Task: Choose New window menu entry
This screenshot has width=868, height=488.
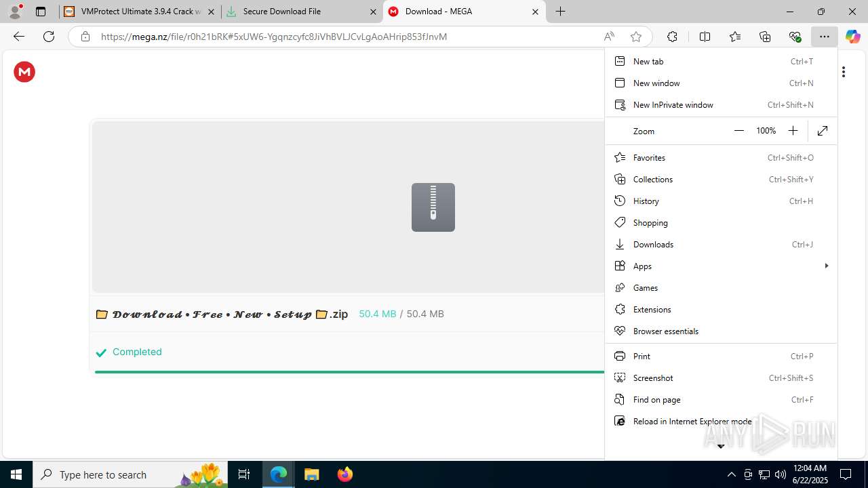Action: click(721, 83)
